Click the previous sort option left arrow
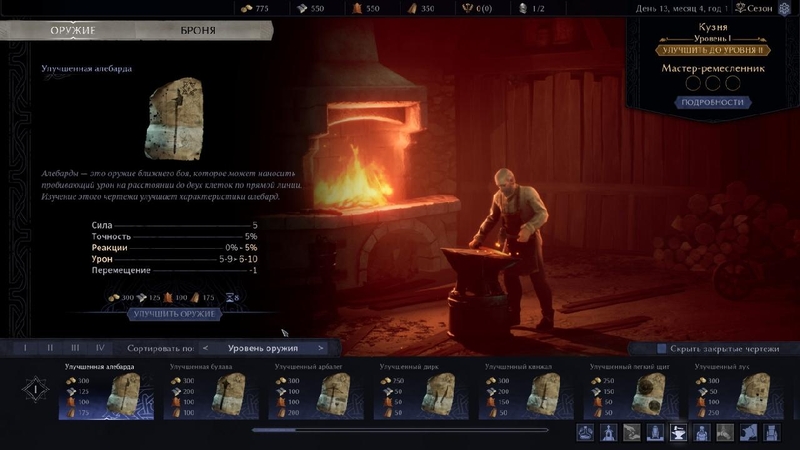Image resolution: width=800 pixels, height=450 pixels. [x=205, y=348]
